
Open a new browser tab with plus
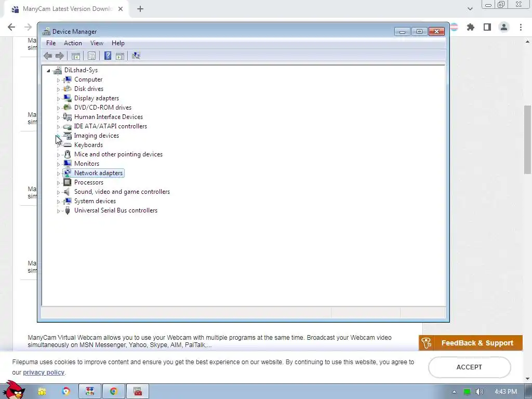coord(140,9)
